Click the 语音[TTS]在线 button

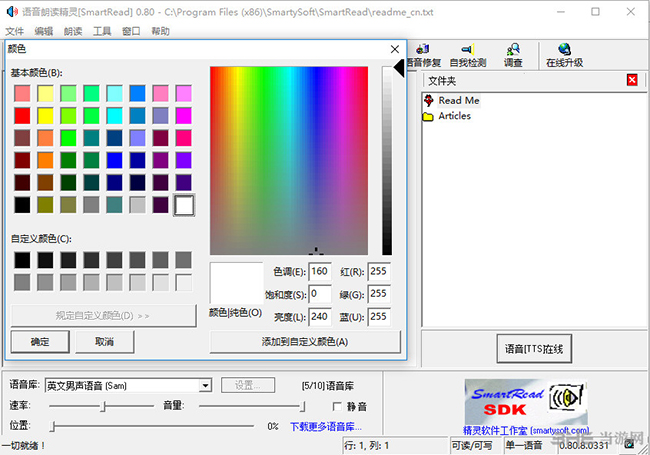[534, 349]
